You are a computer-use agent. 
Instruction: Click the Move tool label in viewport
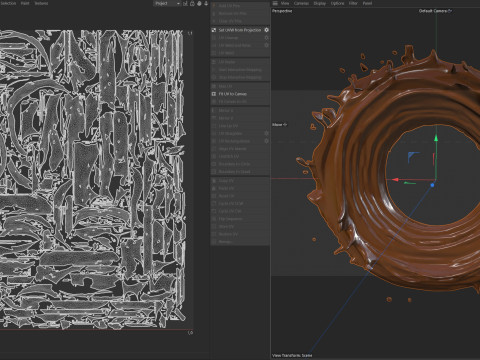tap(279, 125)
